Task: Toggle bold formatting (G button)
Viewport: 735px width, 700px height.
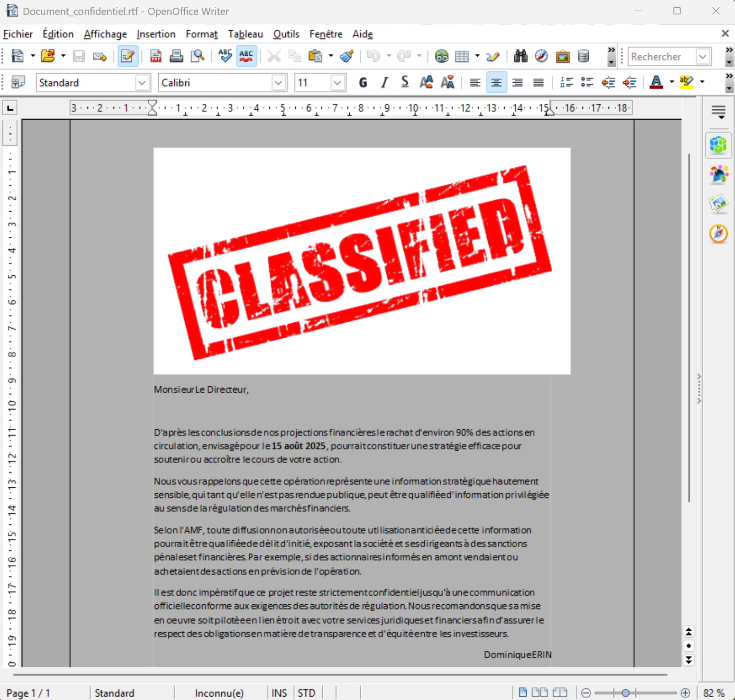Action: pyautogui.click(x=363, y=83)
